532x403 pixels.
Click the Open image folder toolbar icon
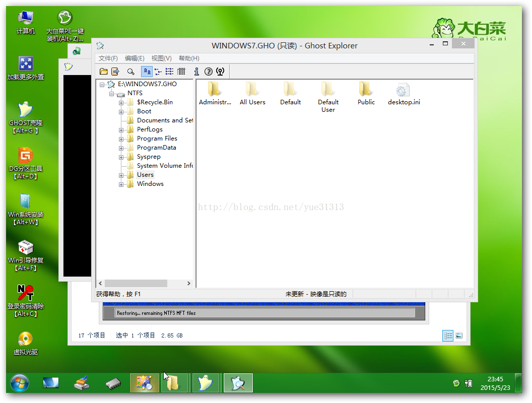103,71
